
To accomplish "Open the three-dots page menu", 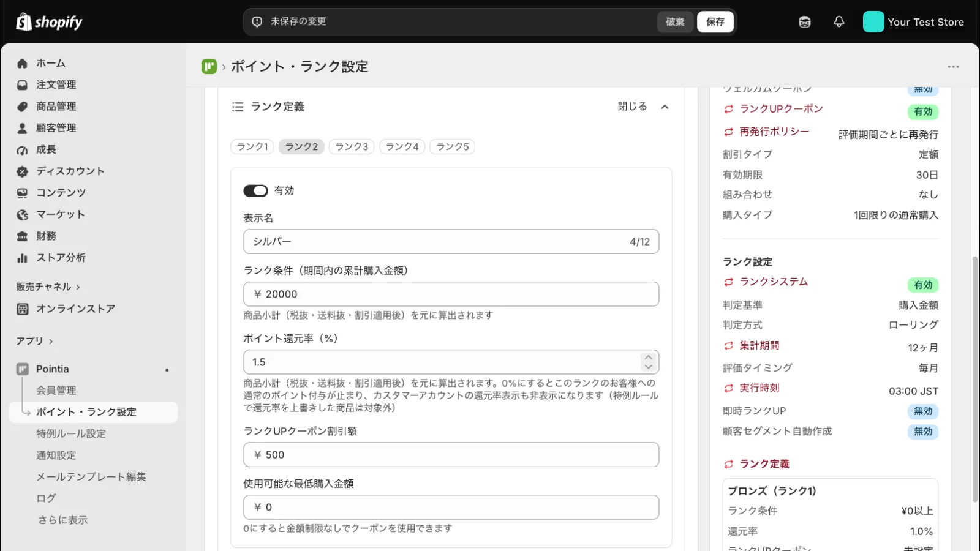I will pos(953,67).
